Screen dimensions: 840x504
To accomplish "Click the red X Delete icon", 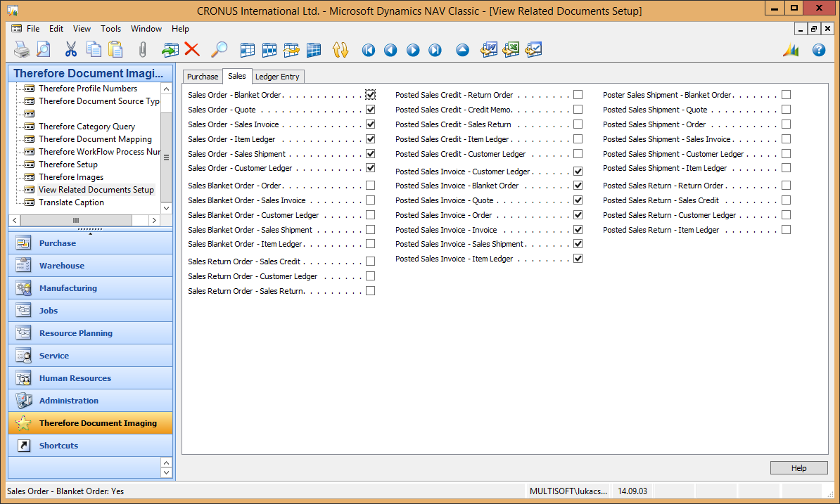I will point(192,50).
